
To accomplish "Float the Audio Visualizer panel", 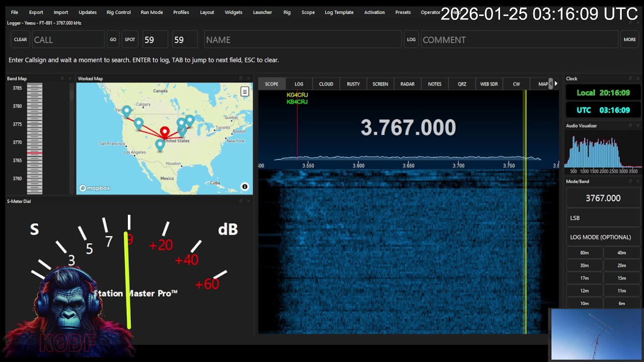I will click(630, 126).
